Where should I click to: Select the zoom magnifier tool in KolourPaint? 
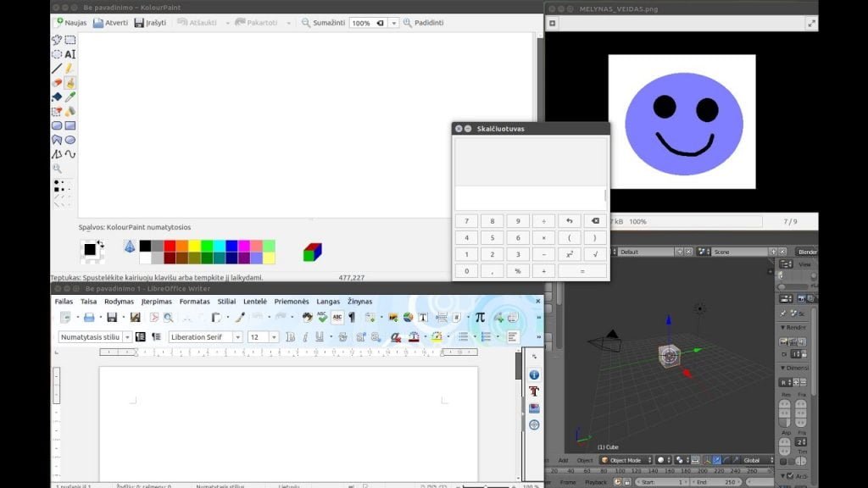click(x=57, y=169)
